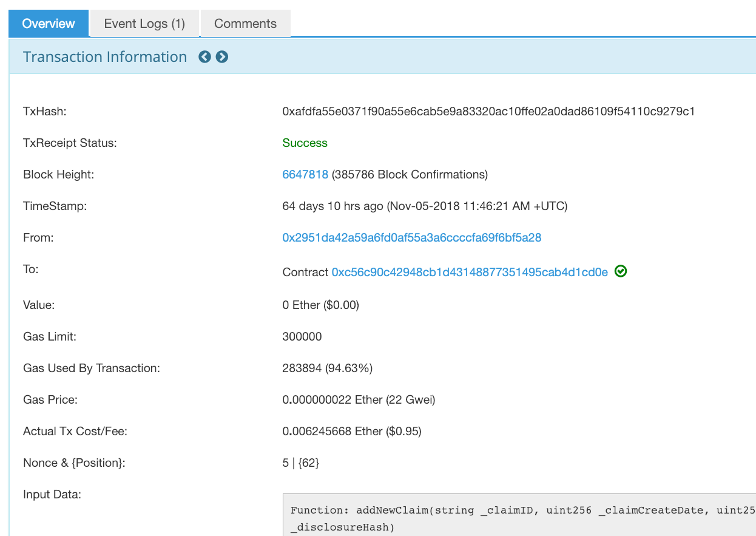Click the 'Block Height:' label
Viewport: 756px width, 536px height.
pyautogui.click(x=59, y=174)
